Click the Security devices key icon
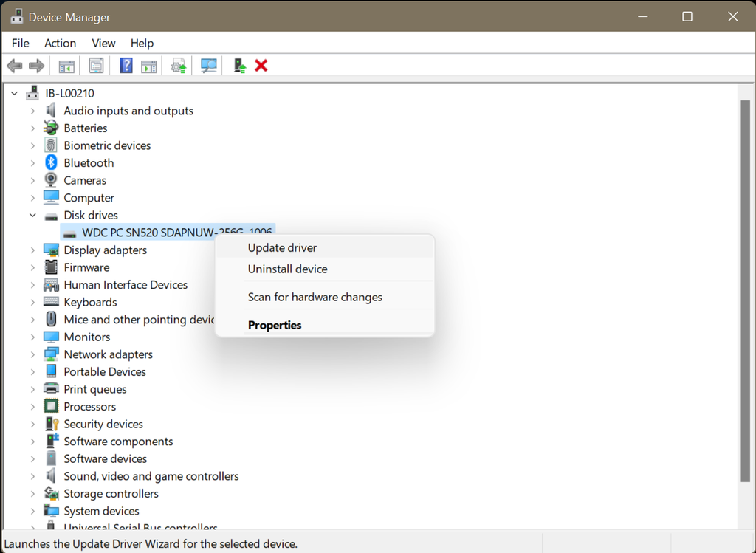The height and width of the screenshot is (553, 756). coord(51,423)
